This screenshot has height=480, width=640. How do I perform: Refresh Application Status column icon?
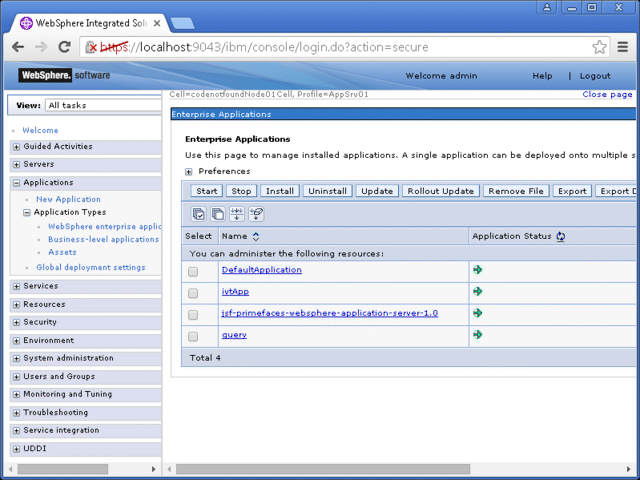tap(561, 237)
